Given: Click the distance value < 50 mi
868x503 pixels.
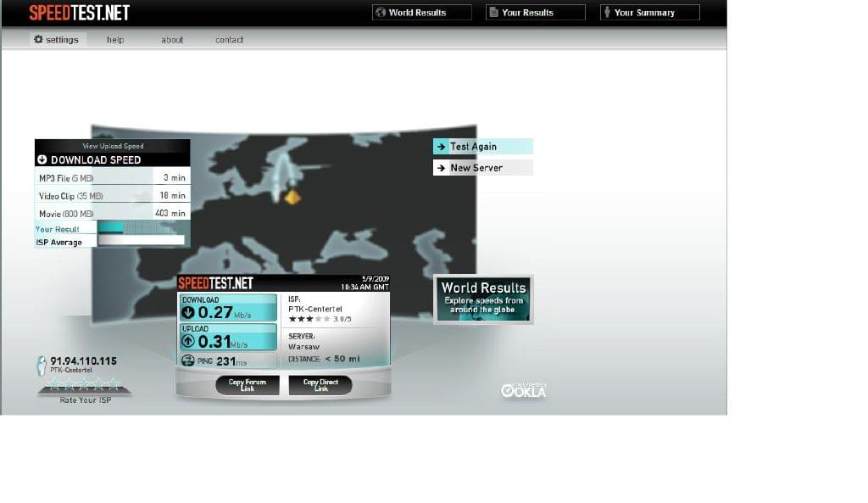Looking at the screenshot, I should 342,359.
